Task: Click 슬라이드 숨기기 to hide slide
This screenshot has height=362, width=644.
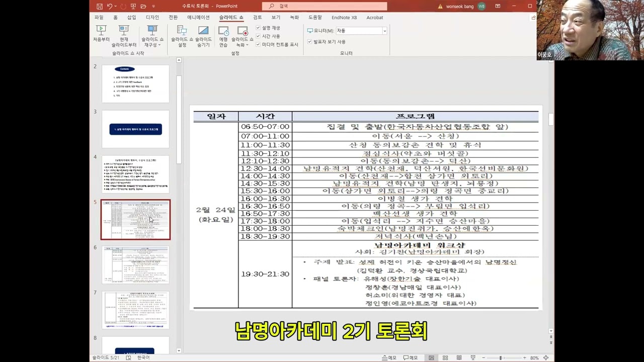Action: point(203,36)
